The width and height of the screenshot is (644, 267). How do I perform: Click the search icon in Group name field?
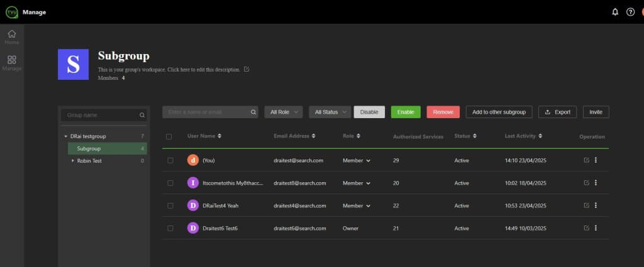[142, 116]
